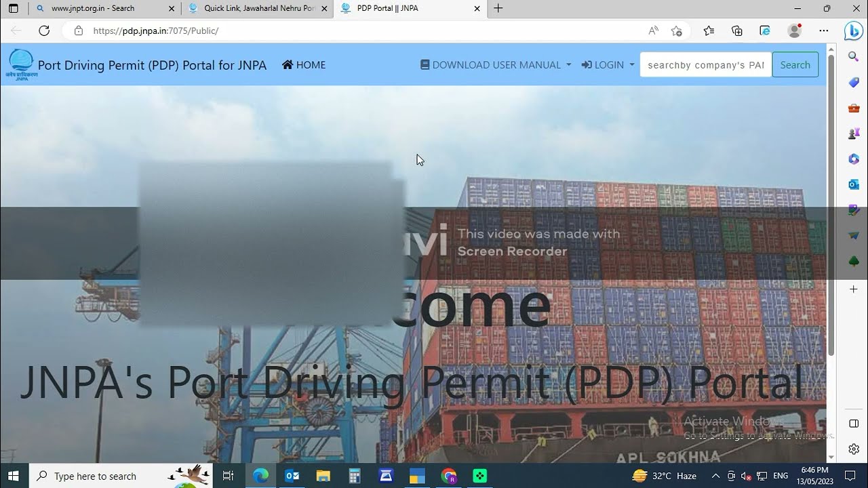Switch to the Quick Link Jawaharlal Nehru tab
The image size is (868, 488).
(259, 8)
